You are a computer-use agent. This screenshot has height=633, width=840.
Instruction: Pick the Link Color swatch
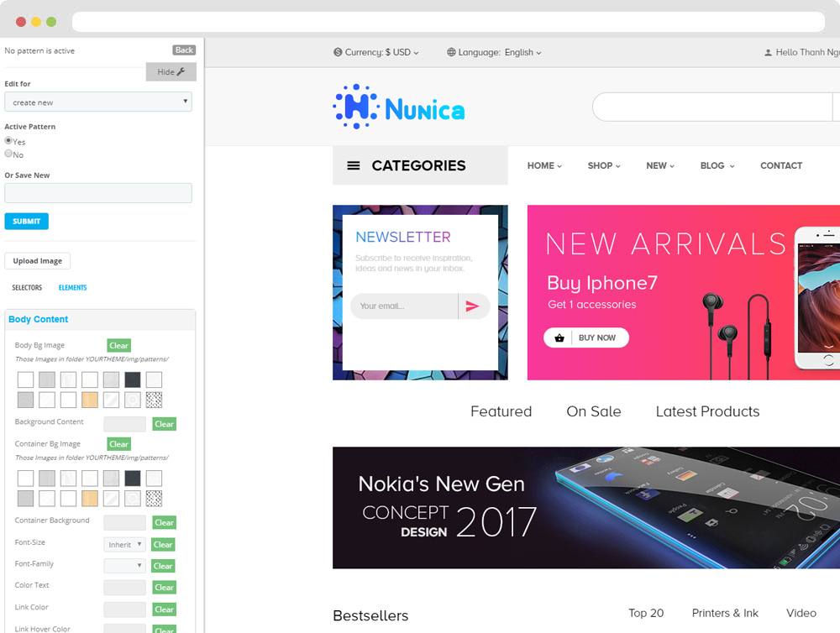(x=125, y=609)
